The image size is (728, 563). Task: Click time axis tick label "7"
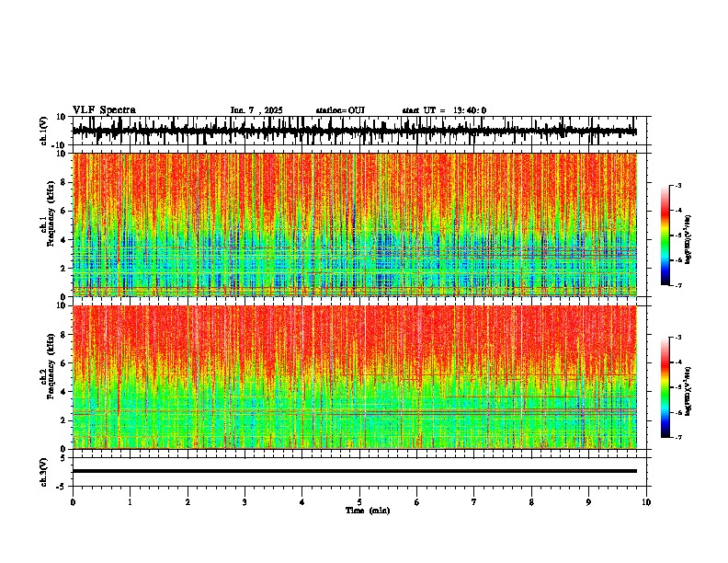pyautogui.click(x=474, y=502)
